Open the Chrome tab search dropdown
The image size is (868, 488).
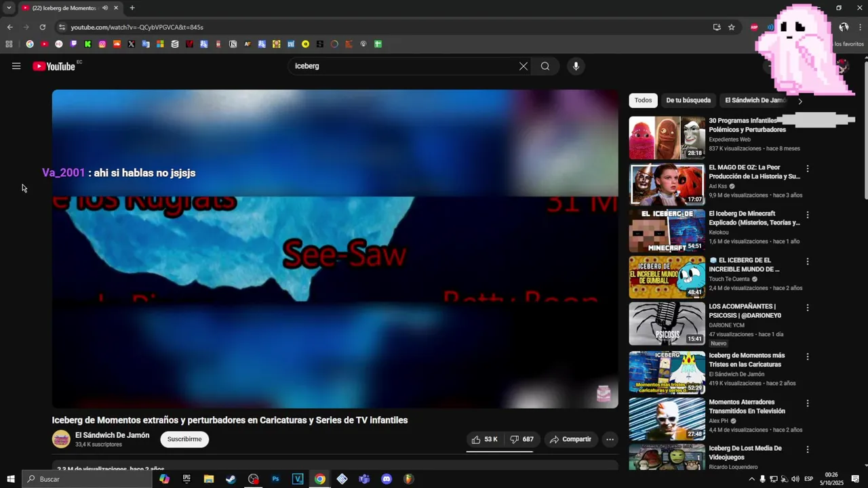point(9,8)
